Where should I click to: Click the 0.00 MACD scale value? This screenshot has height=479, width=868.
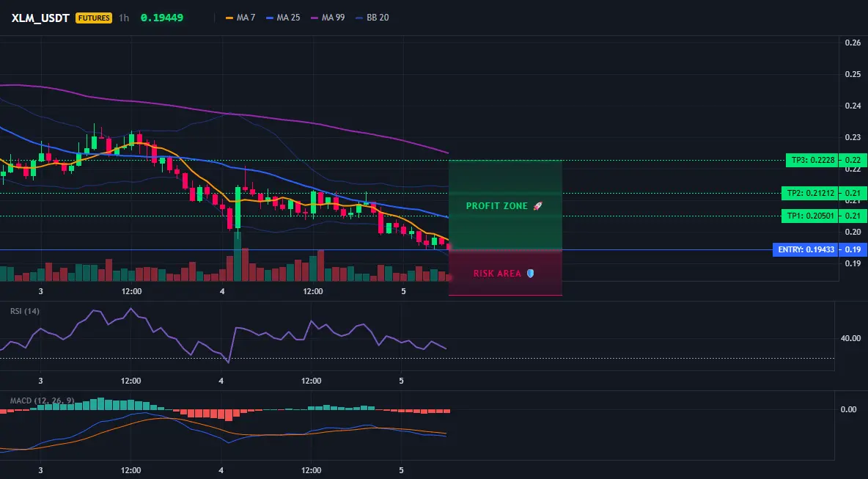click(848, 409)
